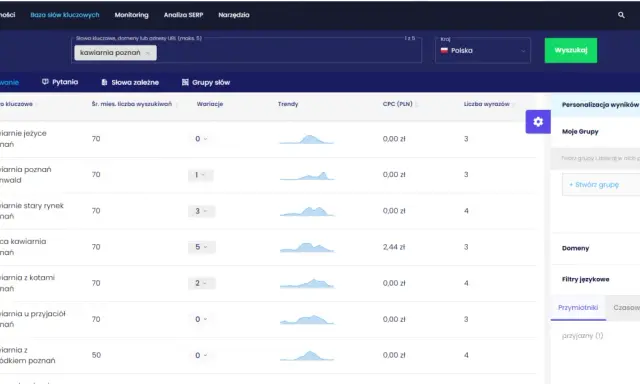Click the Trendy column header
The height and width of the screenshot is (384, 640).
point(288,104)
